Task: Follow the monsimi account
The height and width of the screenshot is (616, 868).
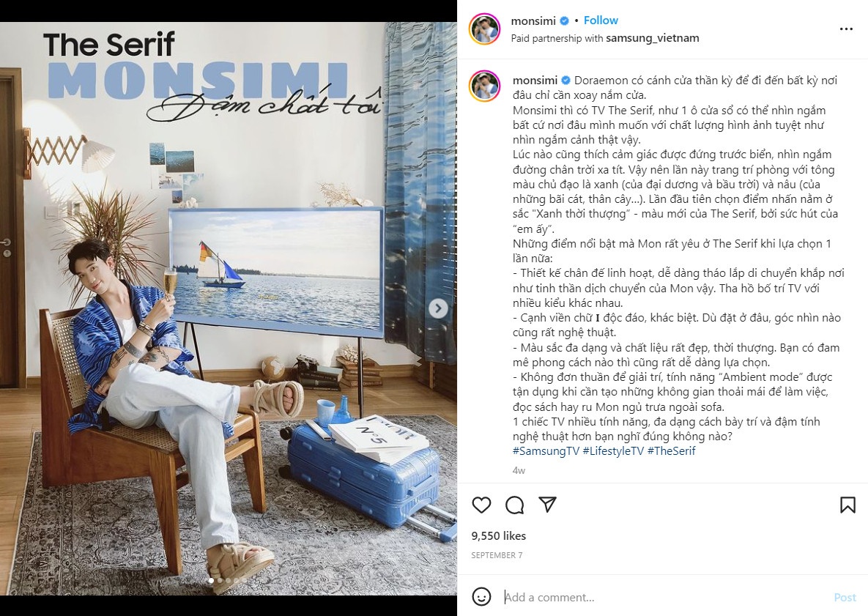Action: point(601,21)
